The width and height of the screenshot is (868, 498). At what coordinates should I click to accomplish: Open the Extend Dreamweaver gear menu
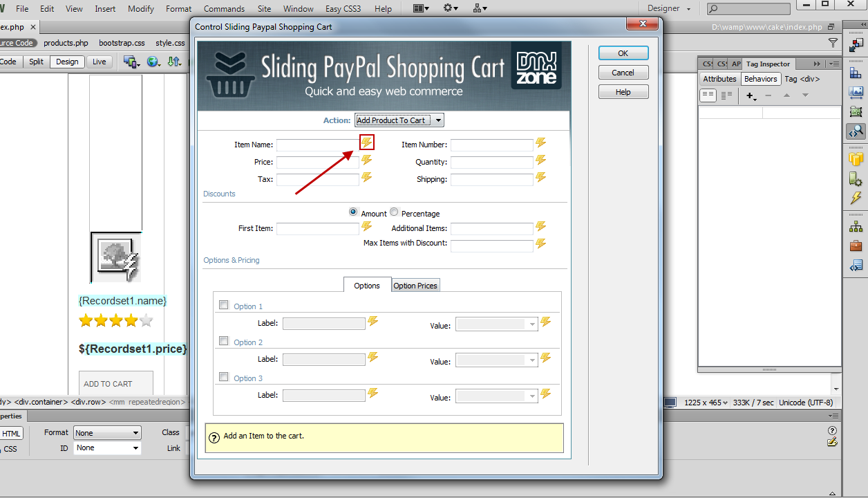click(451, 8)
